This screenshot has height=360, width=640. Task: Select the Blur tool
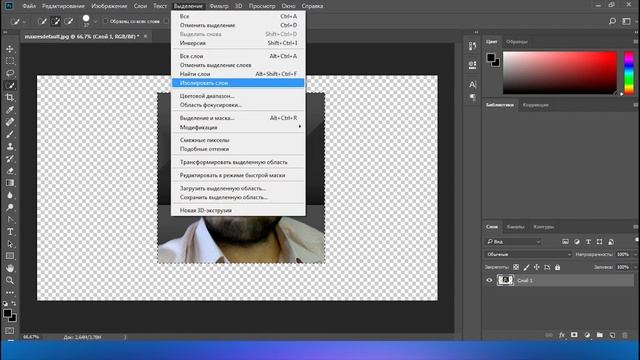tap(10, 195)
